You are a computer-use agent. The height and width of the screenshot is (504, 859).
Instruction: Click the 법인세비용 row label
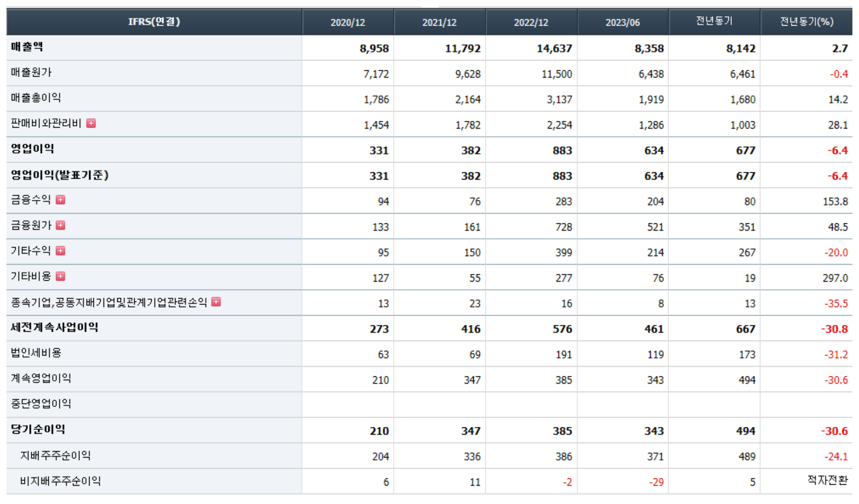pos(36,353)
